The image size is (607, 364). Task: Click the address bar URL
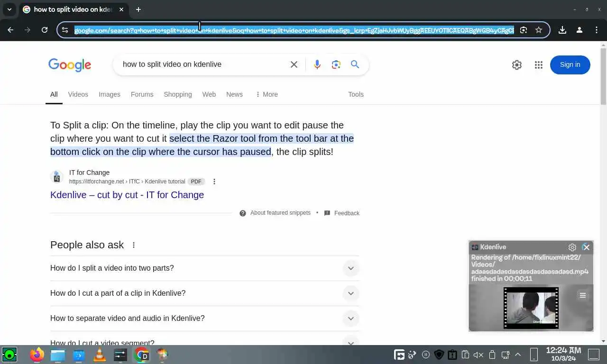click(x=294, y=30)
